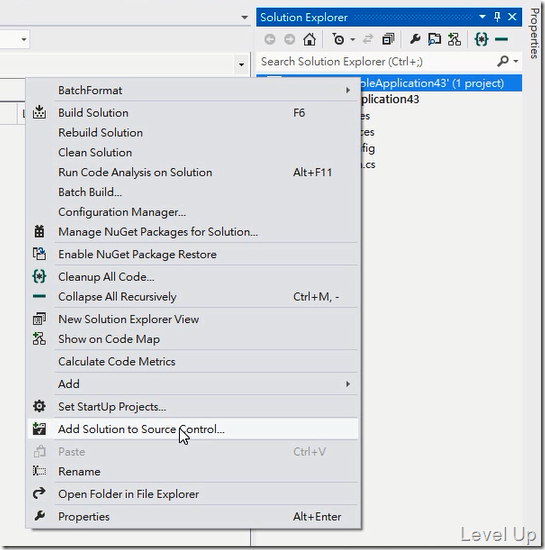
Task: Open Batch Build dialog
Action: coord(192,192)
